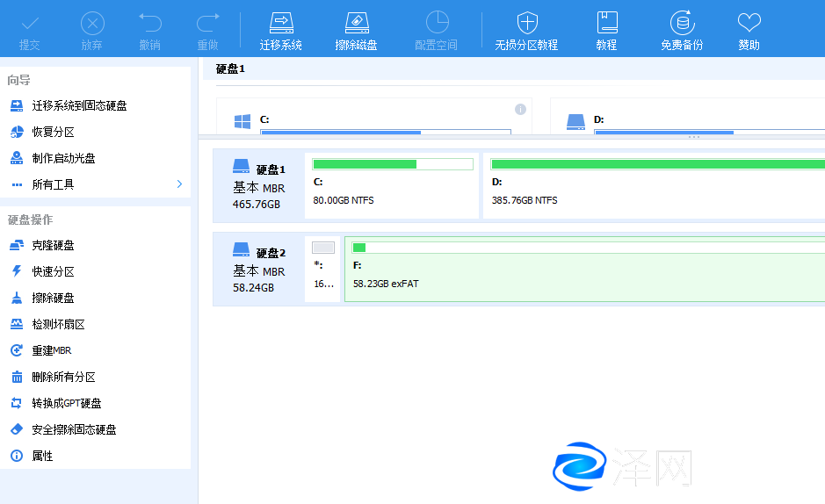
Task: Click the 硬盘2 58.24GB disk header
Action: (258, 270)
